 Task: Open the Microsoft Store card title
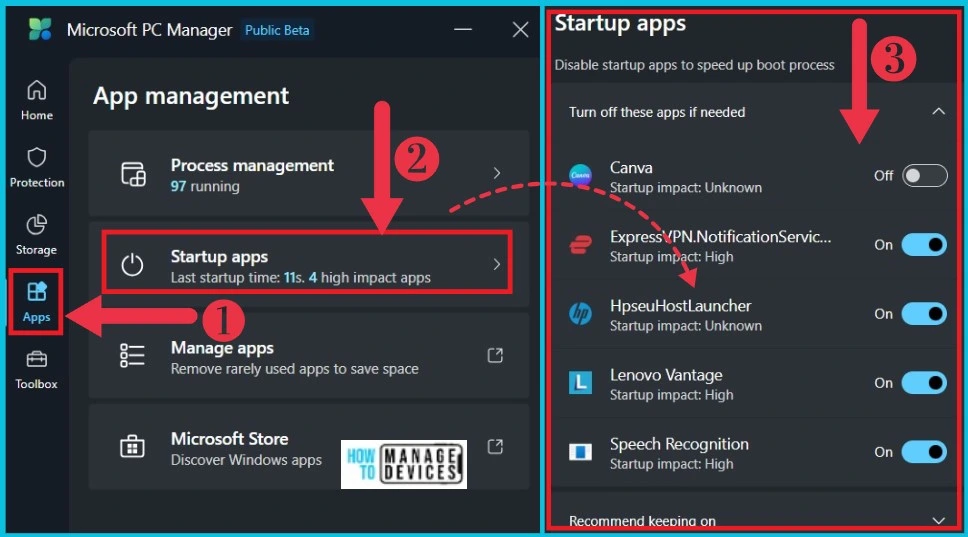point(230,439)
